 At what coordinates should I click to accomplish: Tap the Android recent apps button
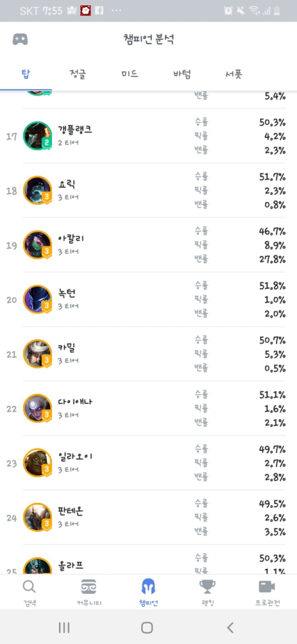tap(64, 627)
